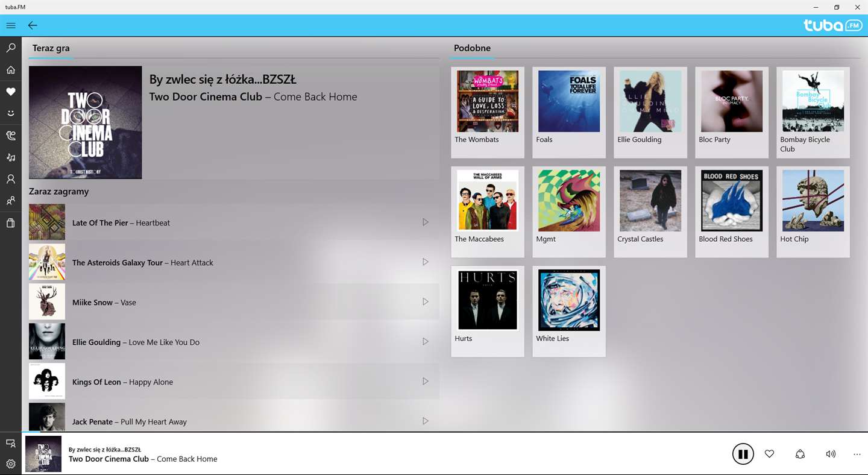
Task: Click Two Door Cinema Club artist in Teraz gra
Action: (206, 96)
